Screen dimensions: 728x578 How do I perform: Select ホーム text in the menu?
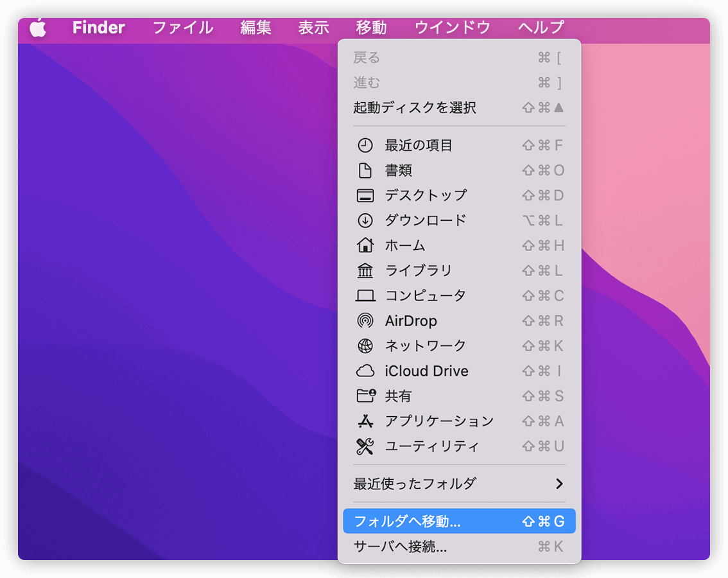click(x=405, y=245)
